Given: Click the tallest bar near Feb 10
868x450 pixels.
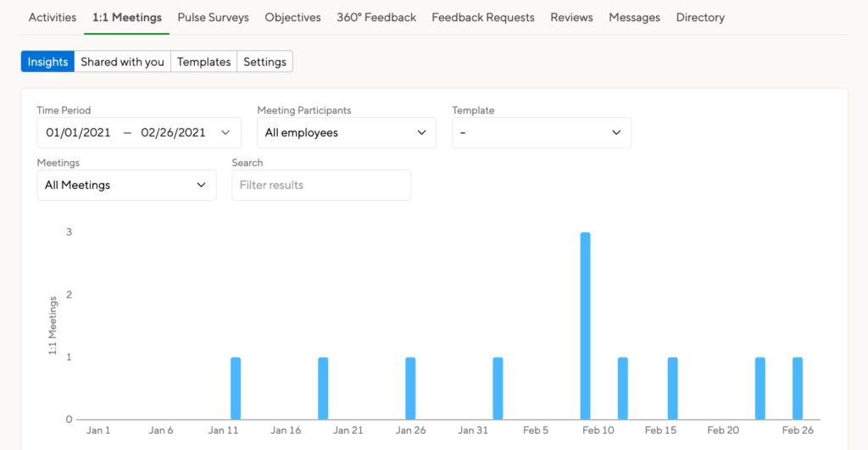Looking at the screenshot, I should (x=585, y=326).
